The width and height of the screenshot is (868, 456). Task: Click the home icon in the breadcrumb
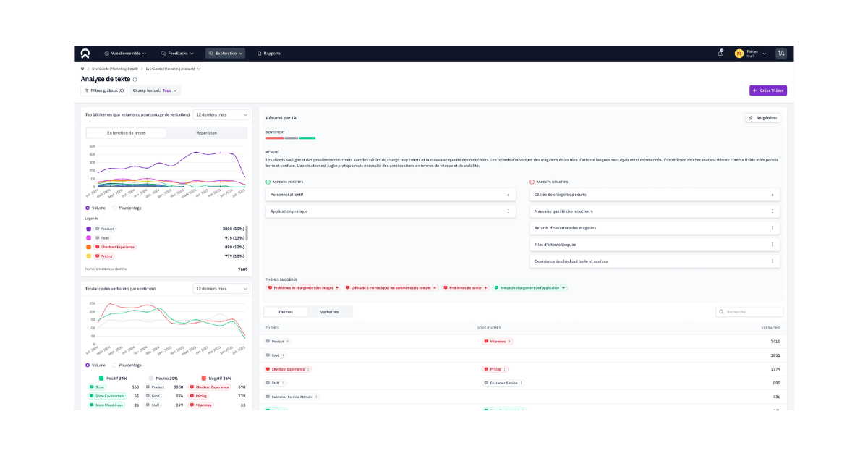(x=82, y=69)
